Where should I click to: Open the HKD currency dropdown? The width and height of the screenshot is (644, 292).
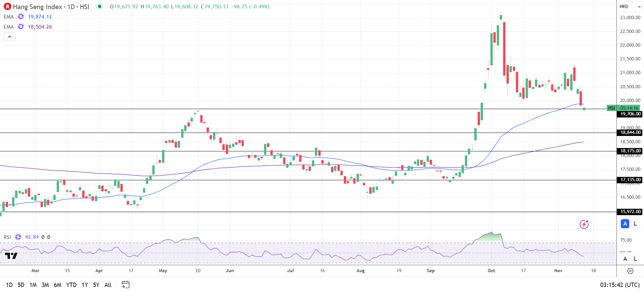[630, 6]
